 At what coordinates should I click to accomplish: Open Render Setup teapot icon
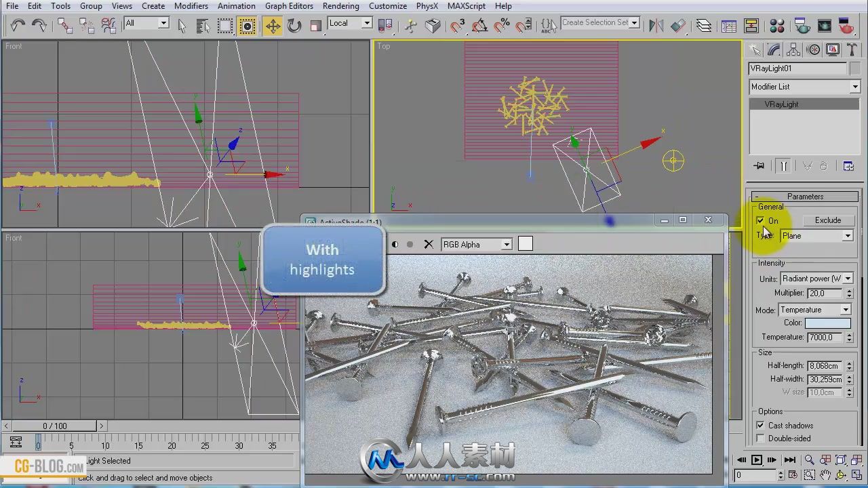802,26
